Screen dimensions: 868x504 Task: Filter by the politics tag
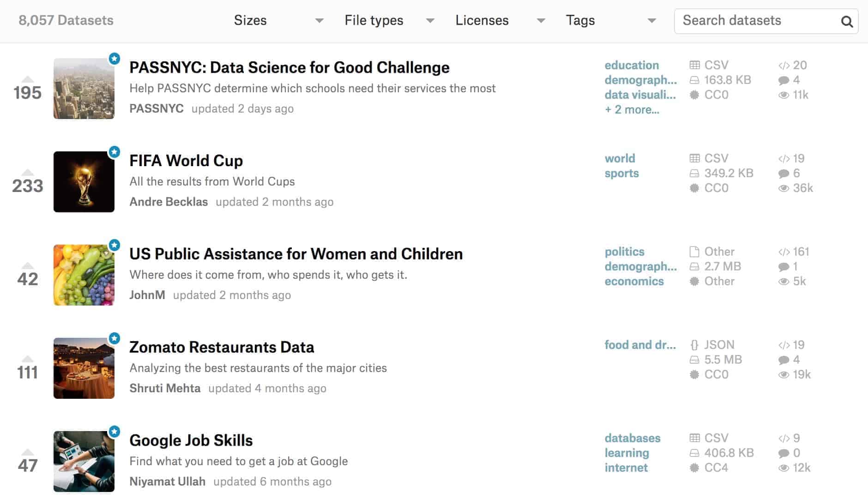tap(625, 252)
